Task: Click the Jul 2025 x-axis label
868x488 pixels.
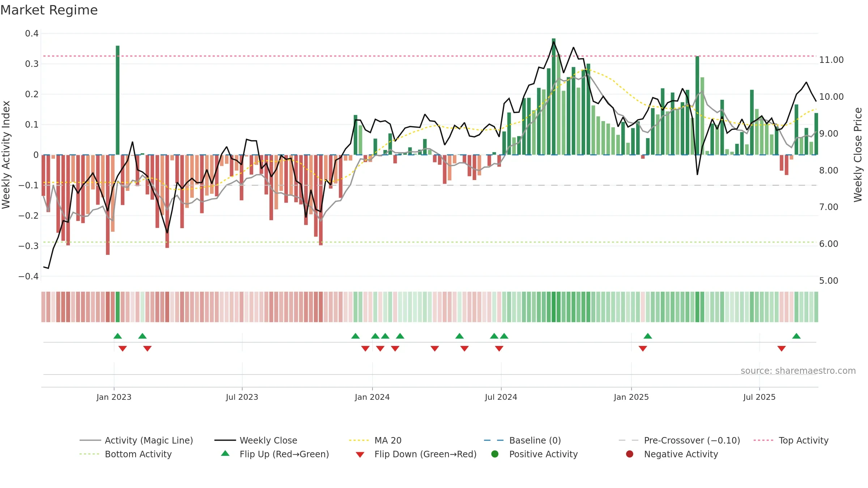Action: pos(759,397)
